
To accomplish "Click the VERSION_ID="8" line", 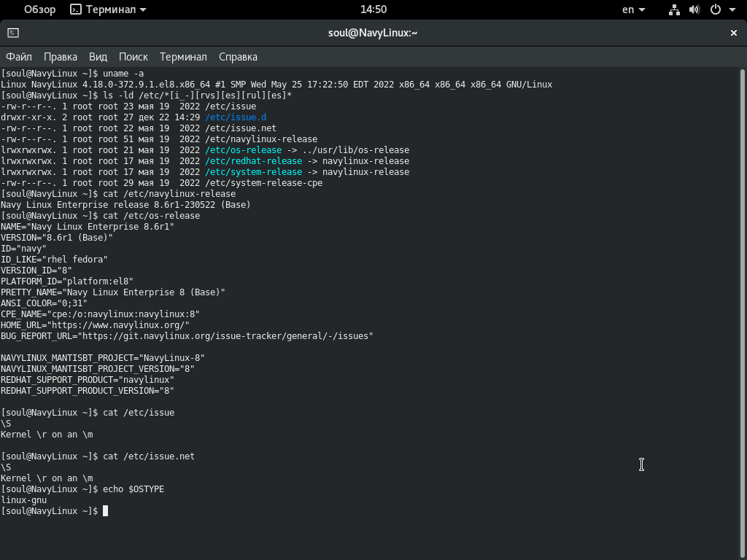I will tap(36, 271).
